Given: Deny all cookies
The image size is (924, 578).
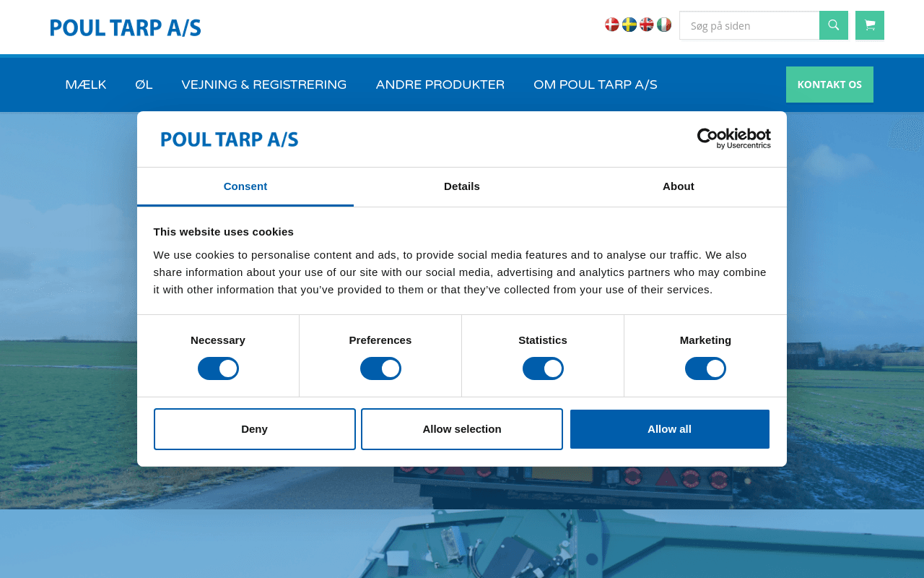Looking at the screenshot, I should point(255,429).
